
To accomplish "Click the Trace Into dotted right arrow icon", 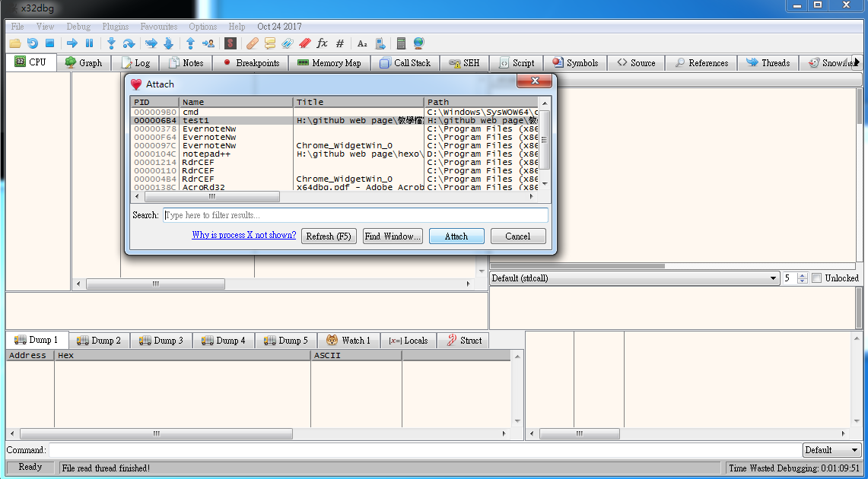I will click(151, 43).
